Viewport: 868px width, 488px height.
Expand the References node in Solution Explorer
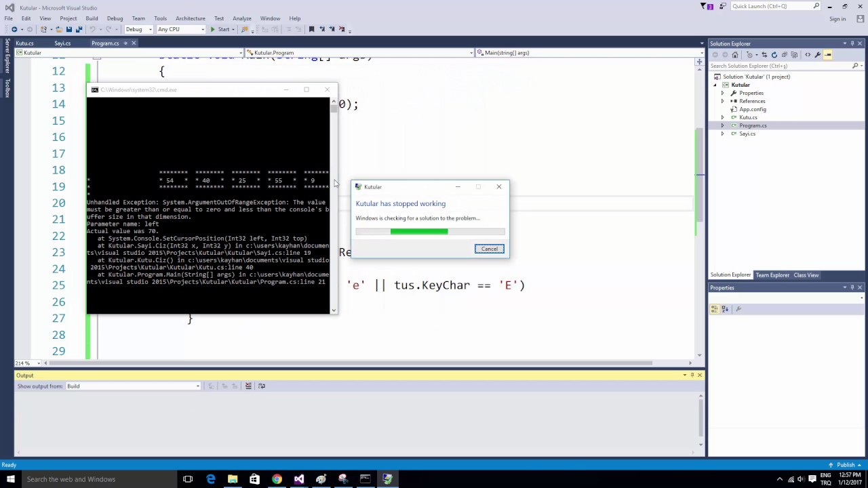click(x=722, y=101)
